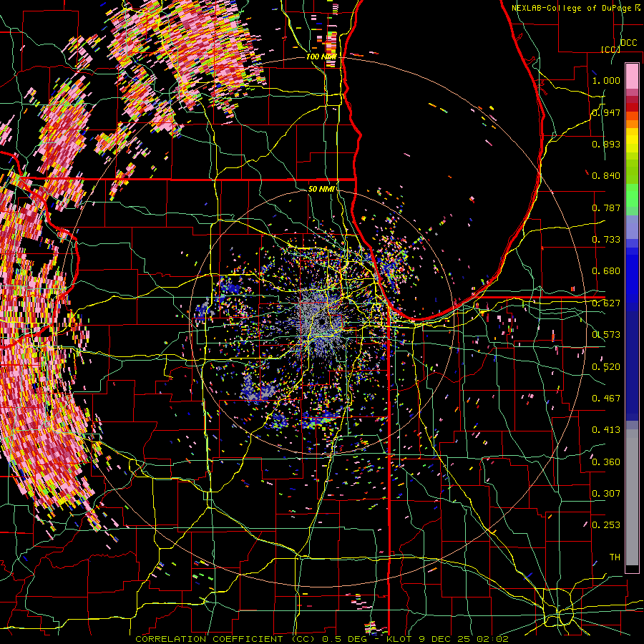Pick the red segment of the color bar
The width and height of the screenshot is (644, 644).
point(632,107)
